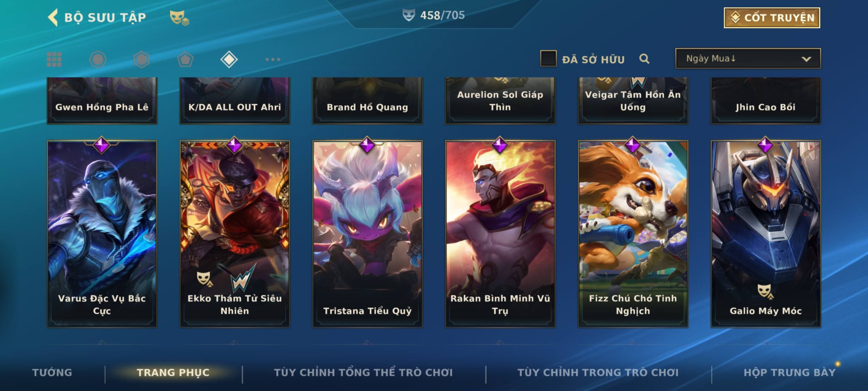Open the Ngày Mua sort dropdown
This screenshot has height=391, width=868.
748,58
